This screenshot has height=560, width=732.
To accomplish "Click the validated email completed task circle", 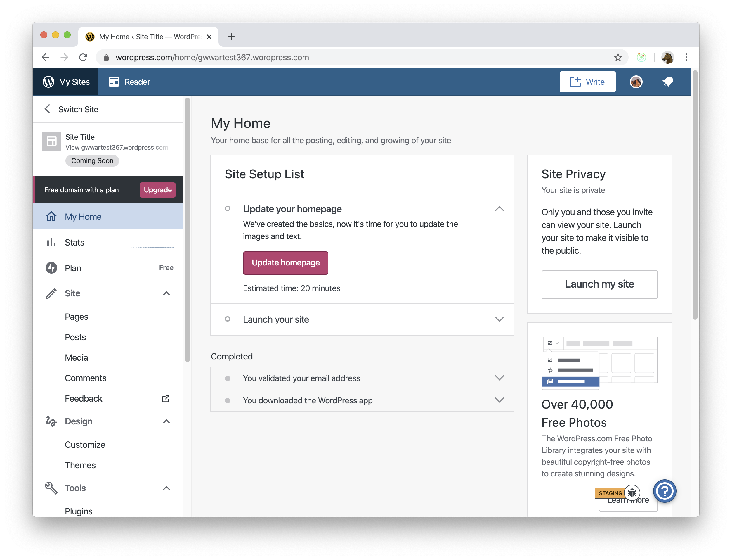I will pos(228,378).
